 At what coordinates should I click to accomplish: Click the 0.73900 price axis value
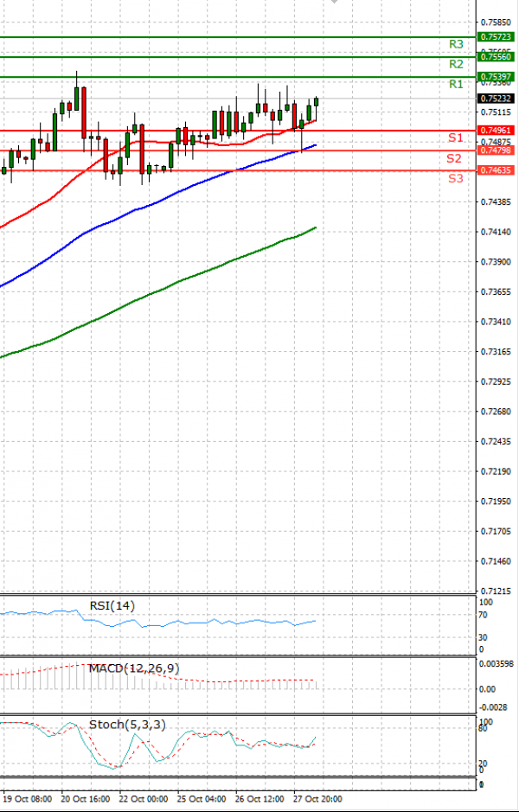(x=496, y=262)
